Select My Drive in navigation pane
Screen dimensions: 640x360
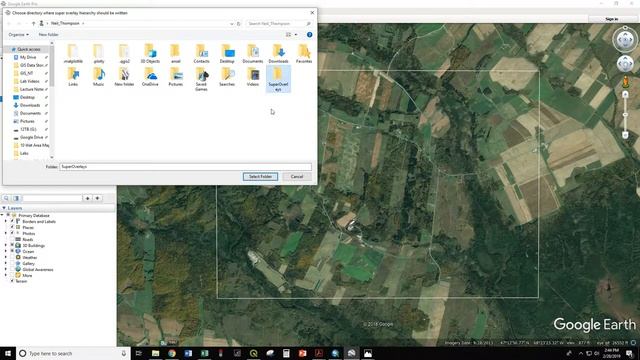coord(28,58)
